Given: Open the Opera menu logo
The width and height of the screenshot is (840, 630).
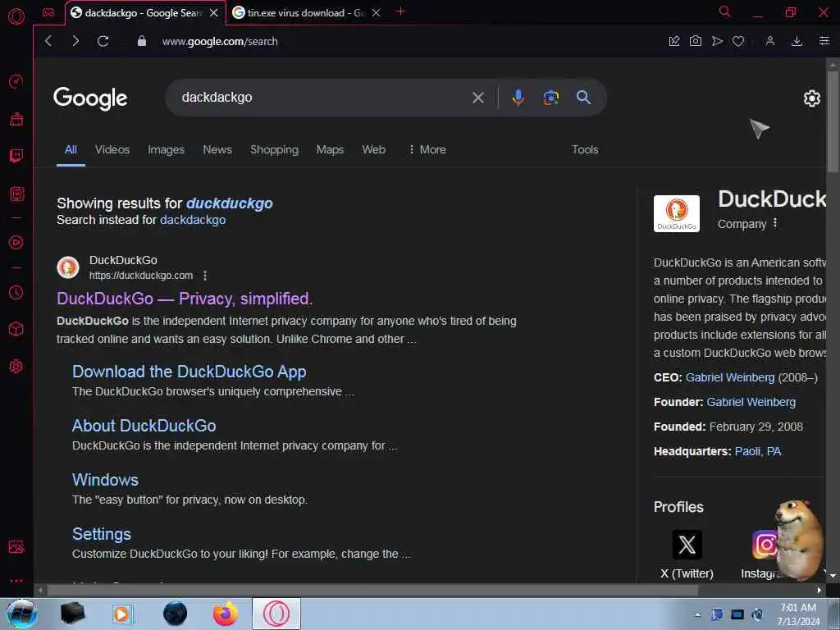Looking at the screenshot, I should [x=16, y=16].
